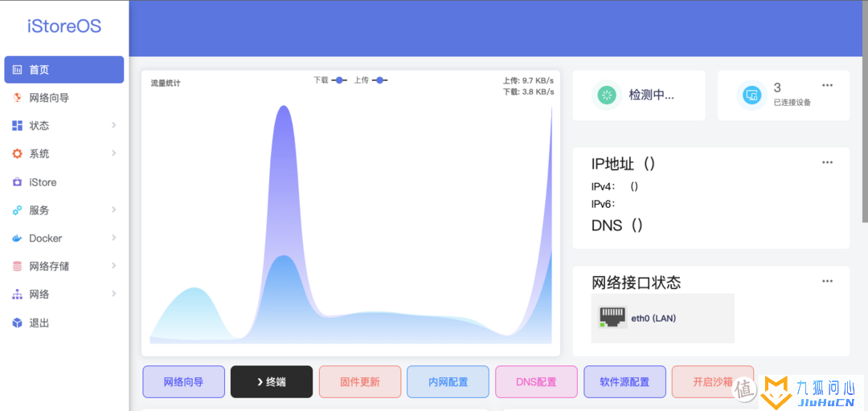Click the 软件源配置 button

(624, 381)
